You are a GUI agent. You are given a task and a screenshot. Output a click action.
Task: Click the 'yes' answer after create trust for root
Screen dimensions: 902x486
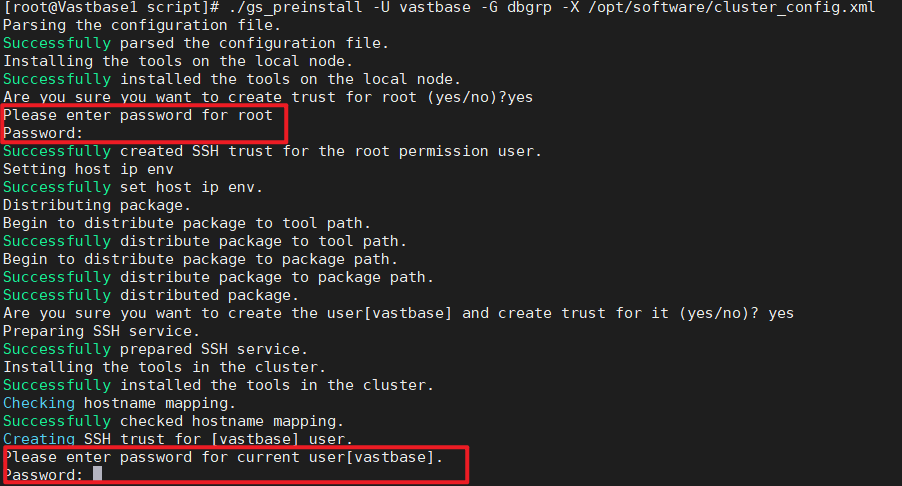pos(520,97)
